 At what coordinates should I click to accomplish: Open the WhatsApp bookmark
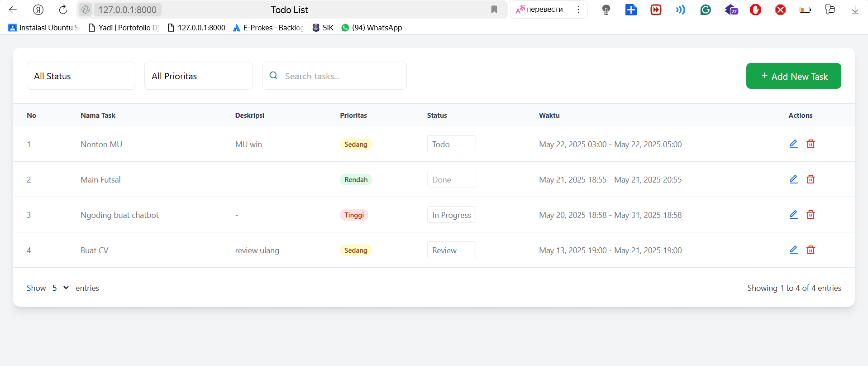point(372,28)
